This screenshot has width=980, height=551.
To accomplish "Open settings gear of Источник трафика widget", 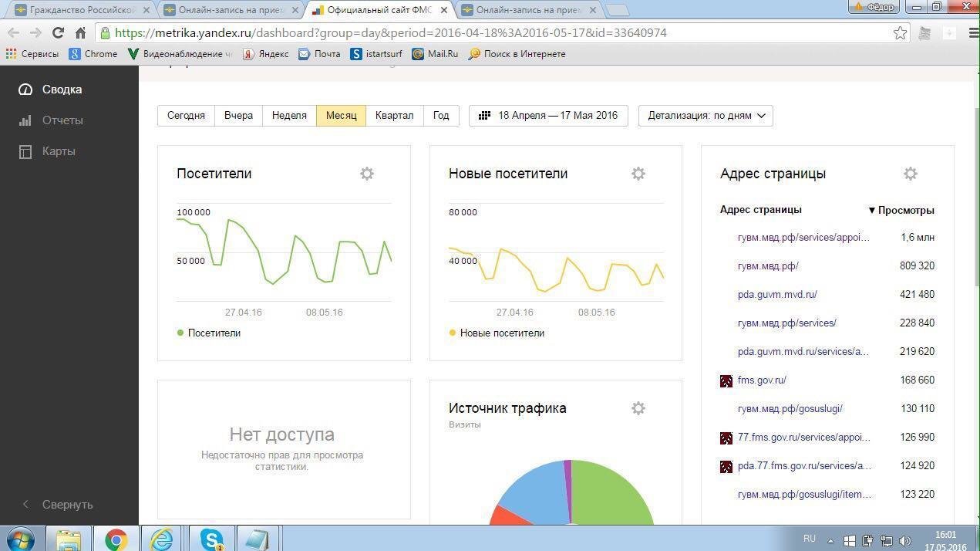I will (x=638, y=408).
